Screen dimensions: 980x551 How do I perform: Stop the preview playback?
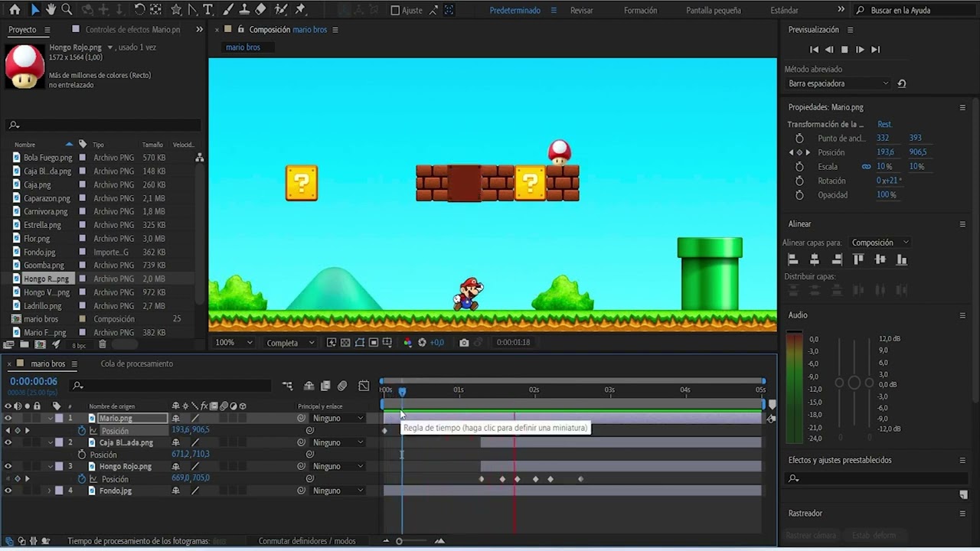point(844,49)
